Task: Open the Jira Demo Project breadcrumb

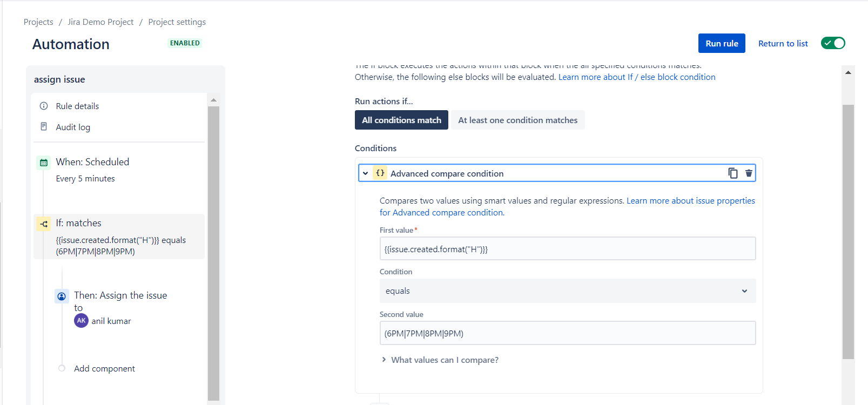Action: pos(100,22)
